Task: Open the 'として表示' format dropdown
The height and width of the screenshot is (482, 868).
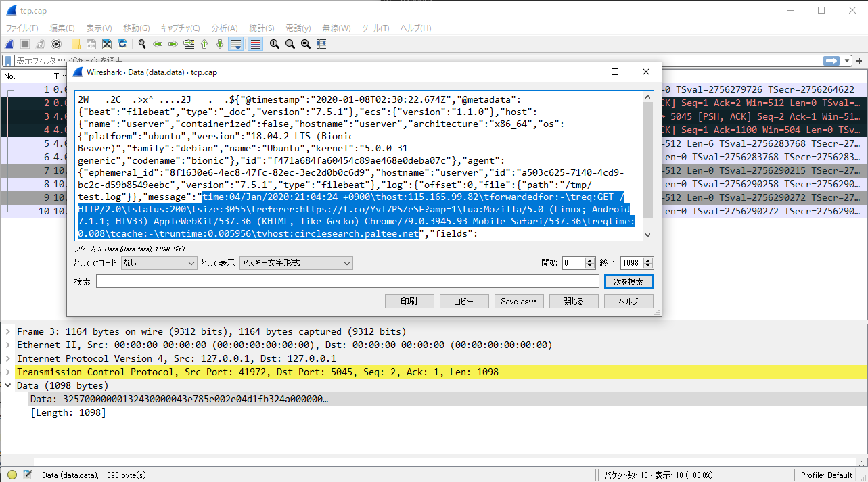Action: pos(296,263)
